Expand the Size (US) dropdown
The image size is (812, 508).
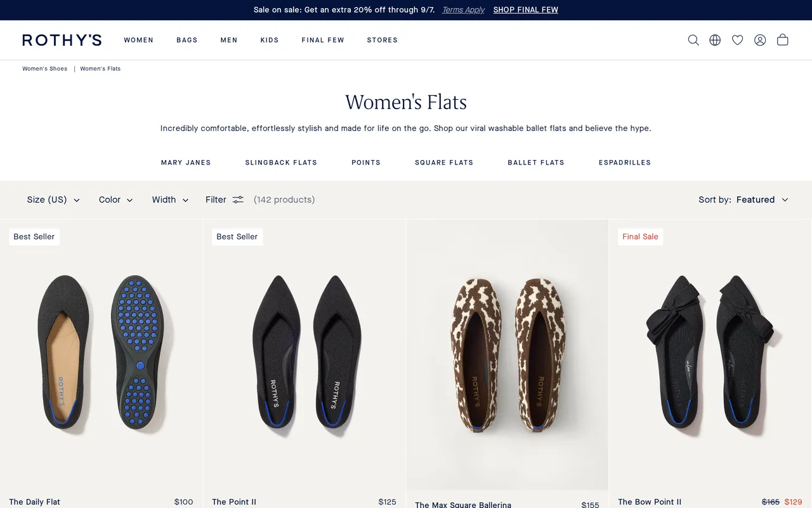pos(53,199)
